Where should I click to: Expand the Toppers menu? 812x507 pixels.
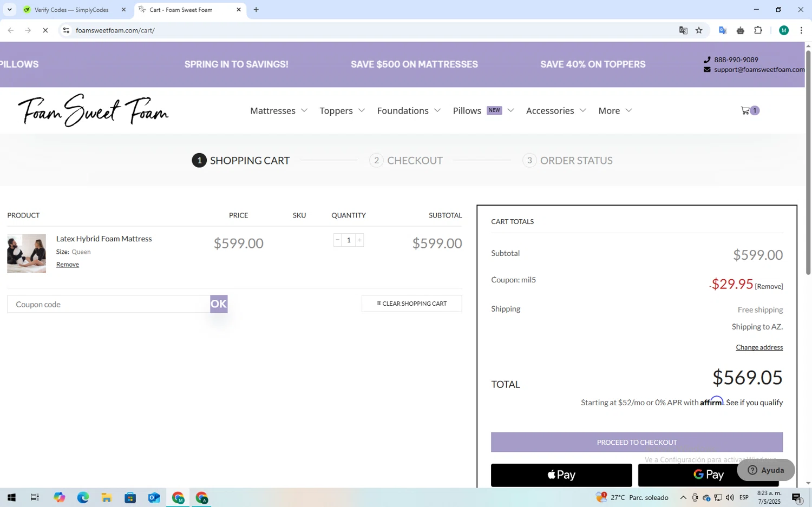point(342,110)
